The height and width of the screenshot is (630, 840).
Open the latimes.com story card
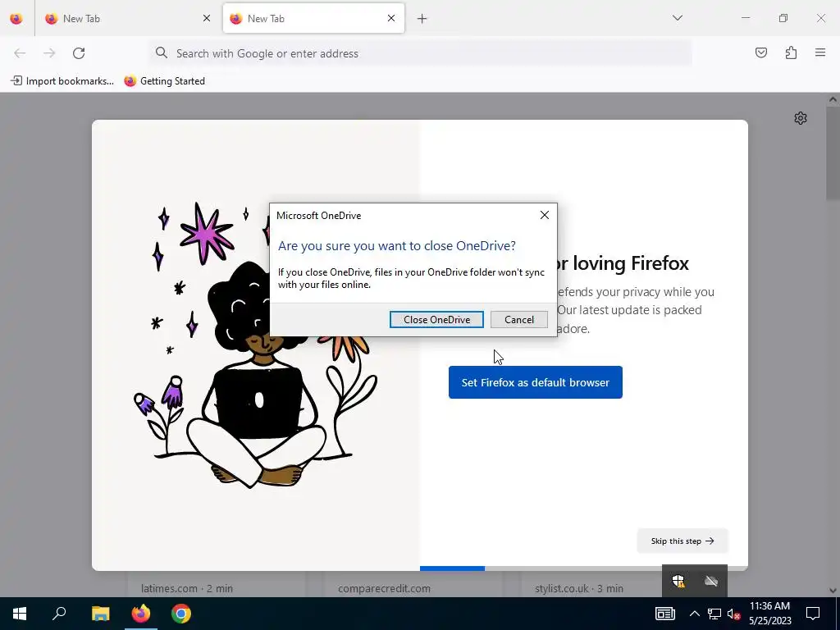click(217, 584)
